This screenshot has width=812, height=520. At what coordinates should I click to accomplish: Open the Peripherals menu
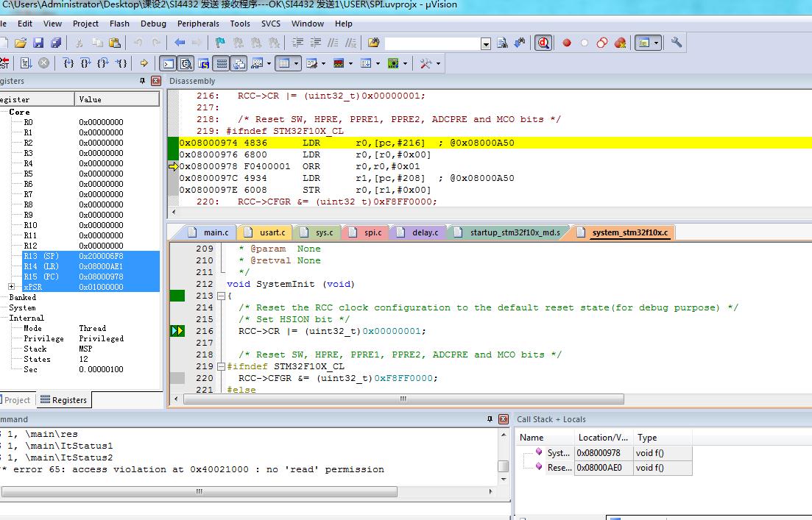point(198,24)
